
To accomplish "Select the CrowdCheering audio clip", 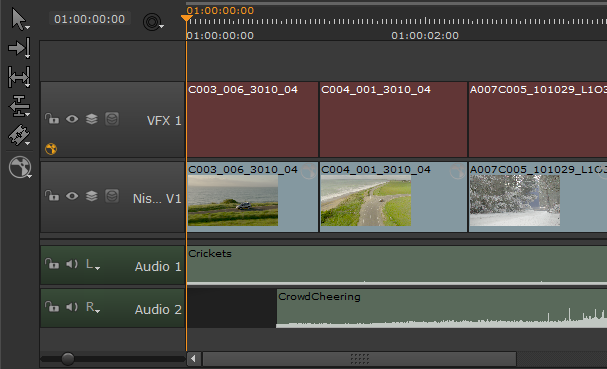I will coord(441,309).
